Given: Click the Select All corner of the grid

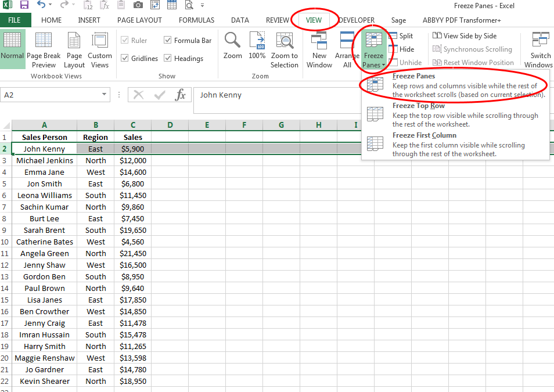Looking at the screenshot, I should (6, 125).
